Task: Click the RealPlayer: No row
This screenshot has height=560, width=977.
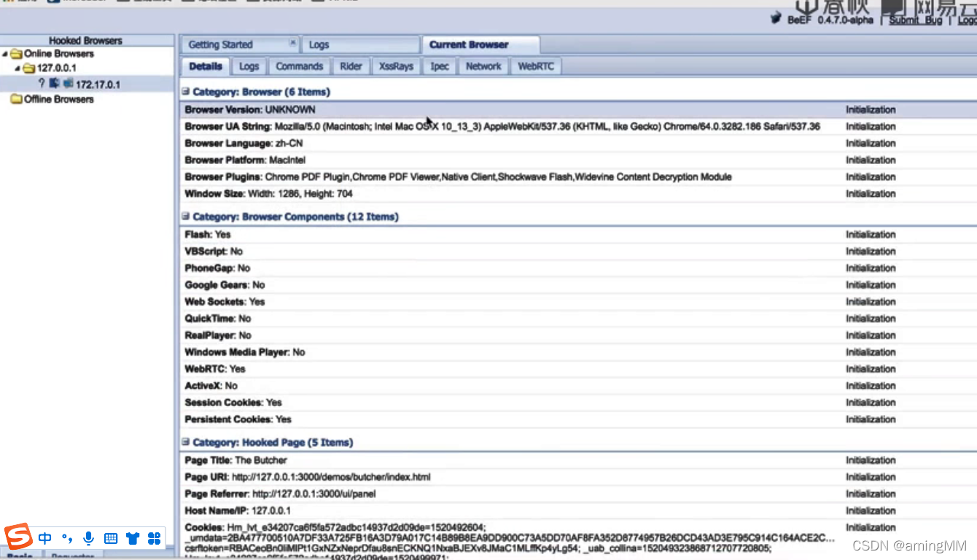Action: [x=578, y=335]
